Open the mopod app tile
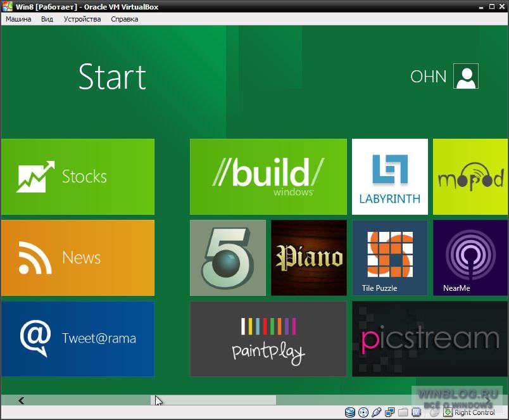The width and height of the screenshot is (509, 420). click(470, 177)
